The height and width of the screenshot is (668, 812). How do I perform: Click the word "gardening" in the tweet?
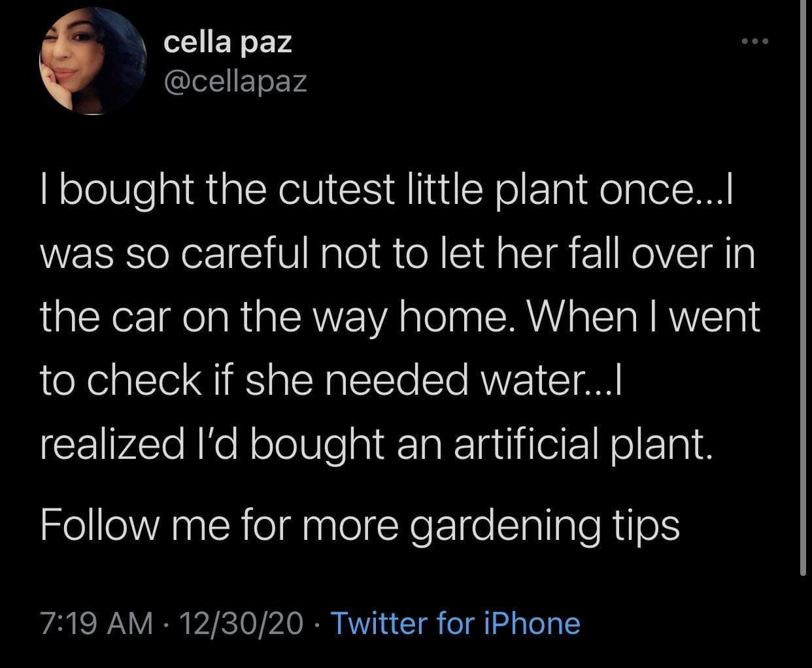point(504,525)
